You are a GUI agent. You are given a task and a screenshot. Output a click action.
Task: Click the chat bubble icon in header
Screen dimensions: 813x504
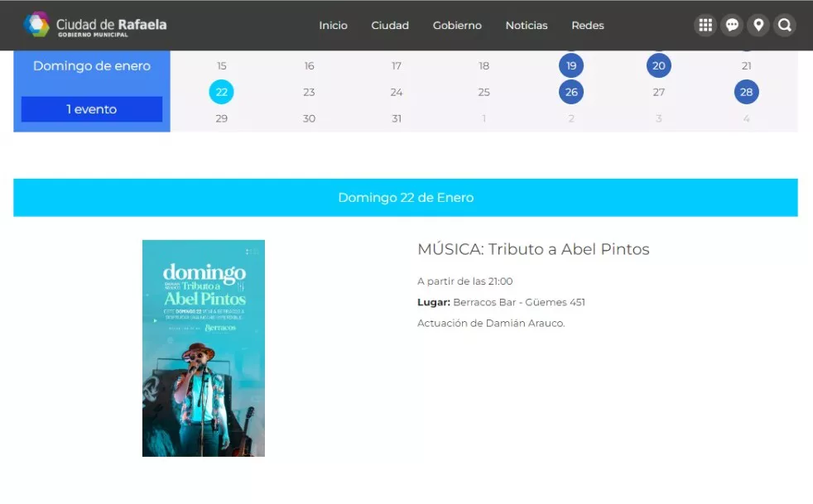(732, 25)
